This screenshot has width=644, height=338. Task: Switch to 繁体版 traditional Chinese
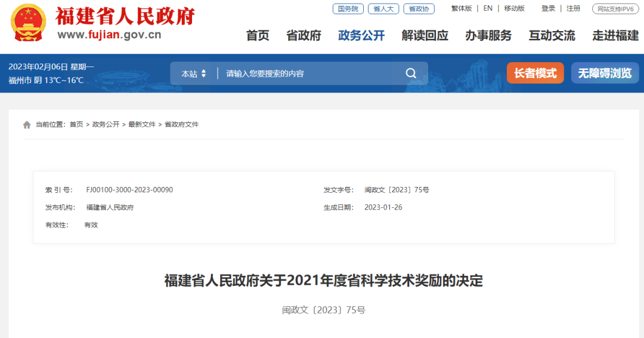[x=461, y=8]
